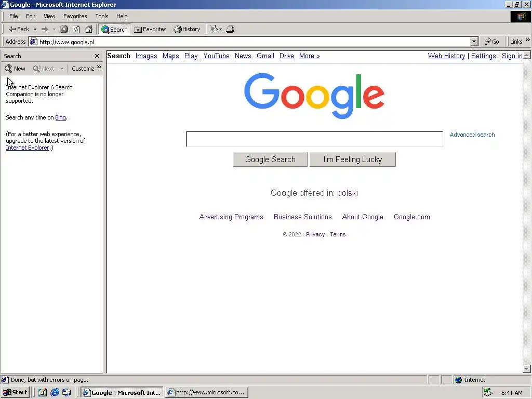Screen dimensions: 532x399
Task: Switch Google language to polski
Action: [x=348, y=193]
